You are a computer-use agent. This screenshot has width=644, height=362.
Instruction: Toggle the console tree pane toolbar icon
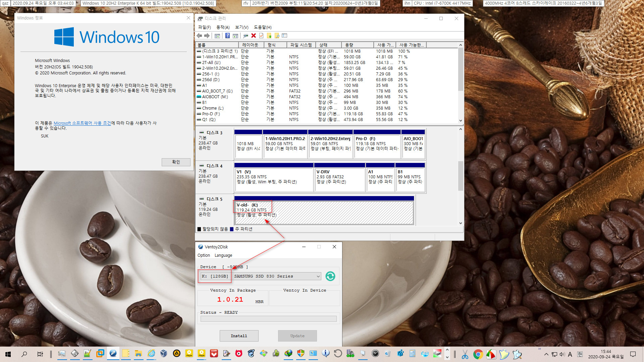[217, 36]
